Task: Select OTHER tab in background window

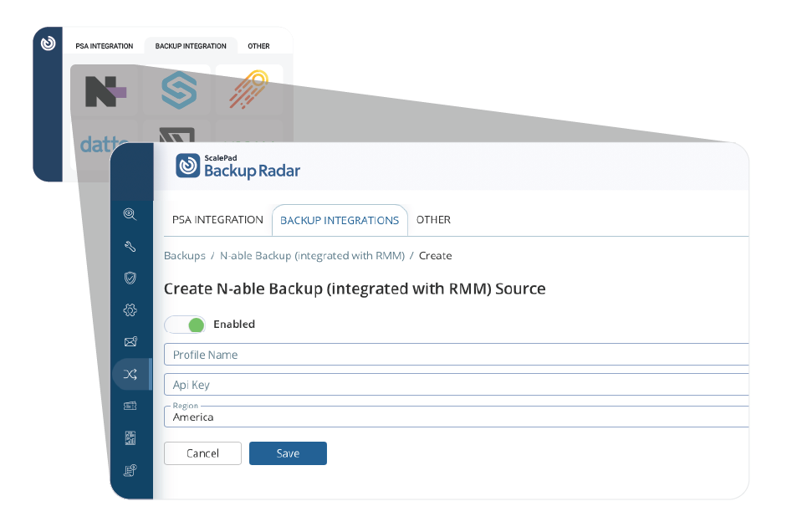Action: (x=258, y=46)
